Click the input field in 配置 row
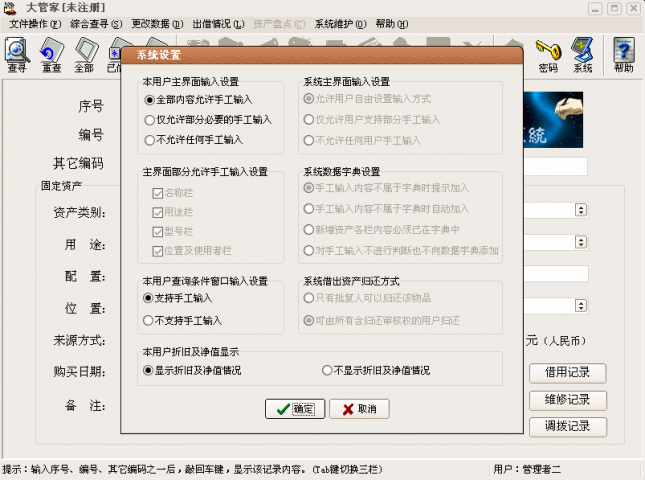 point(556,274)
